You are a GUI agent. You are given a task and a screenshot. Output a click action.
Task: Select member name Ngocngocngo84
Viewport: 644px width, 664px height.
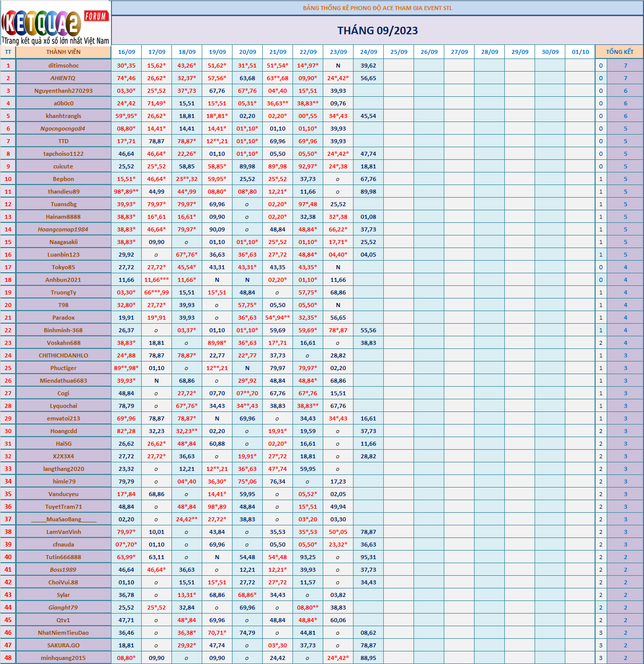tap(63, 129)
